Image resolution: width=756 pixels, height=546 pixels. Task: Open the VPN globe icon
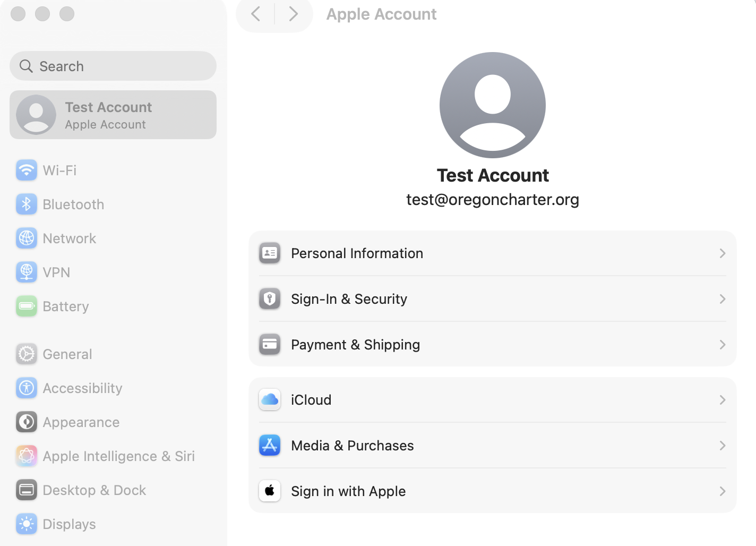tap(27, 272)
